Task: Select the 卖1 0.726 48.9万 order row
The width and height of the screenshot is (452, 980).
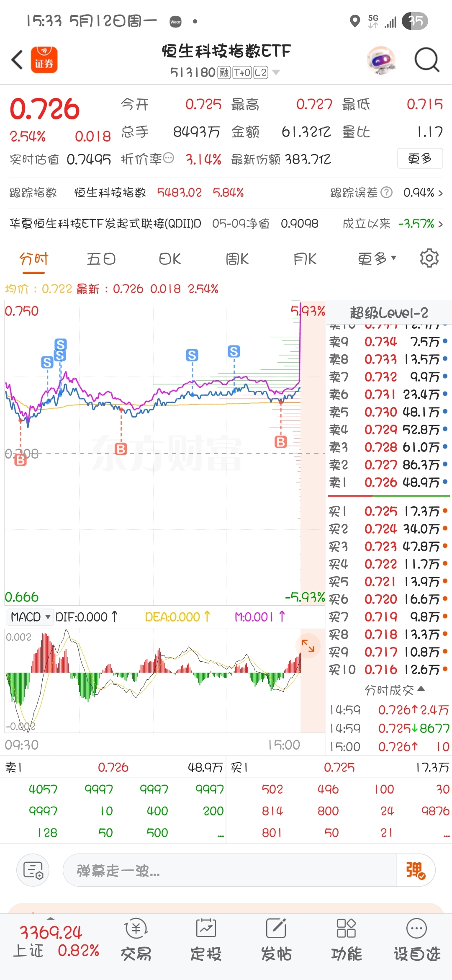Action: (x=388, y=482)
